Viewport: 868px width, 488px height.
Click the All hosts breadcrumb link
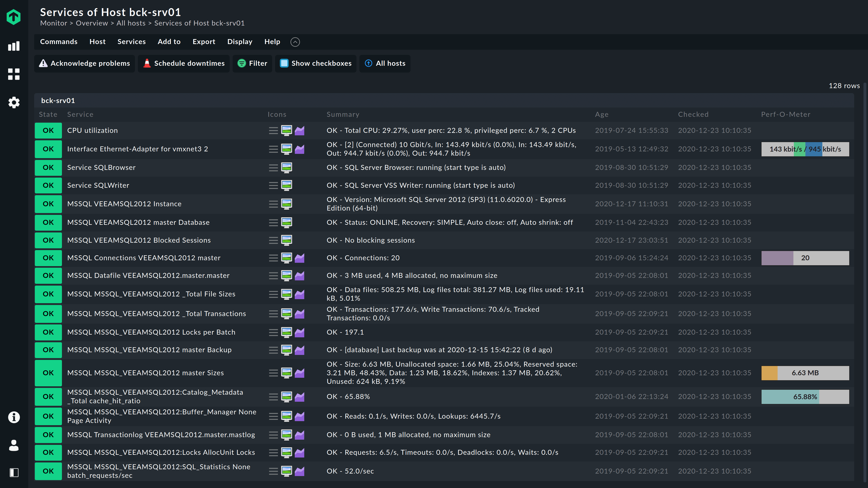[131, 23]
